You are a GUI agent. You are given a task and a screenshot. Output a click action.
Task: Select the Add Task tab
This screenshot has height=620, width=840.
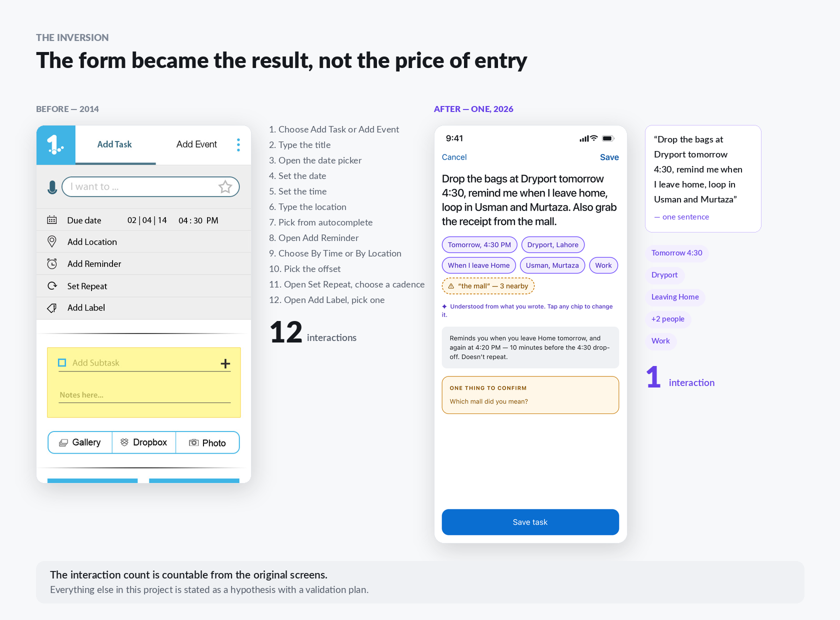coord(114,144)
